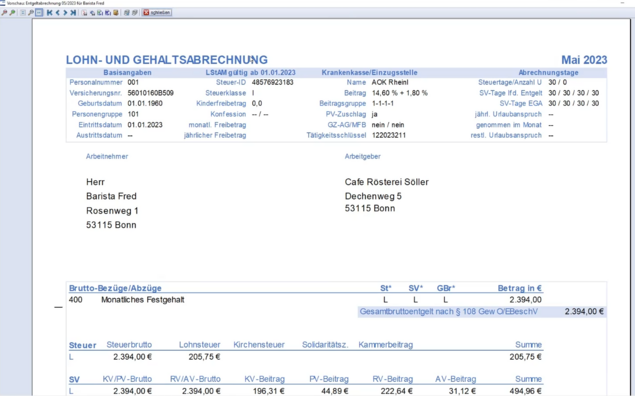Click the Kammerbeitrag column header
This screenshot has width=635, height=396.
pyautogui.click(x=386, y=345)
